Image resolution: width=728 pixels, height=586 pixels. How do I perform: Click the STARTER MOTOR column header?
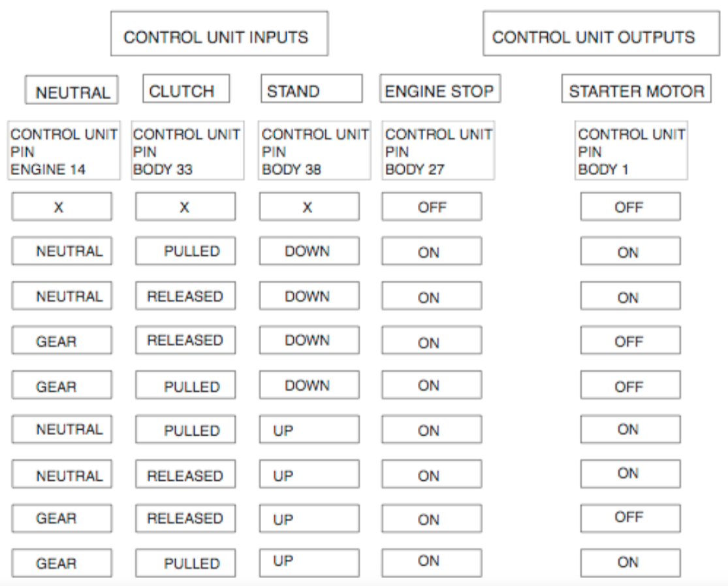[636, 90]
